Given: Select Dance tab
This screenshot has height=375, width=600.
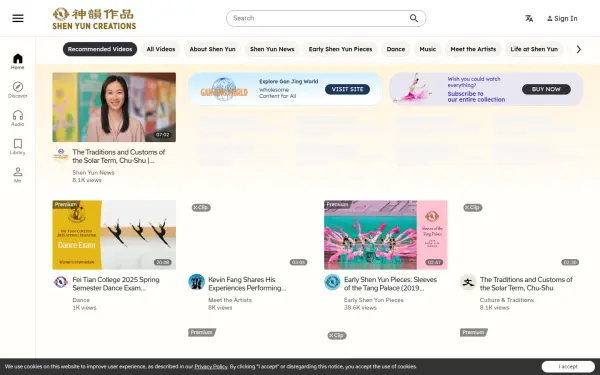Looking at the screenshot, I should (x=396, y=49).
